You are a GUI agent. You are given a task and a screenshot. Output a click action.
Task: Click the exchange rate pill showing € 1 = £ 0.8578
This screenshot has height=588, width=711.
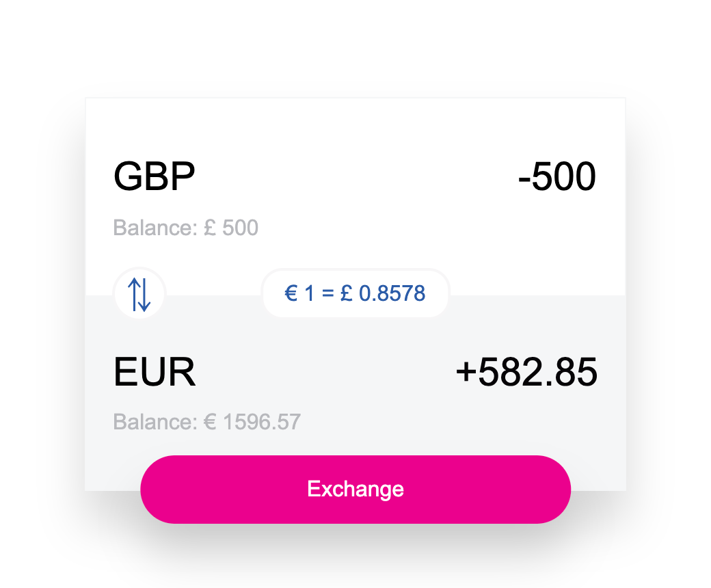pyautogui.click(x=355, y=293)
